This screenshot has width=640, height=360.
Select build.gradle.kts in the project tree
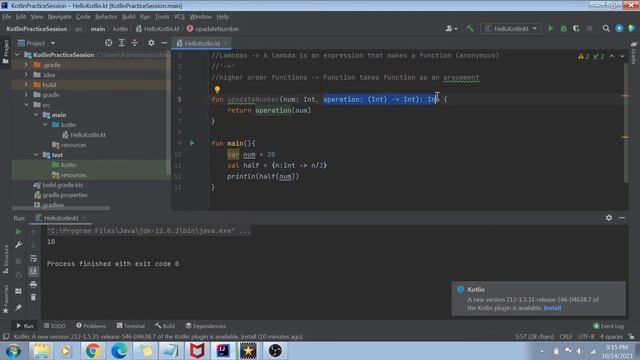coord(58,185)
